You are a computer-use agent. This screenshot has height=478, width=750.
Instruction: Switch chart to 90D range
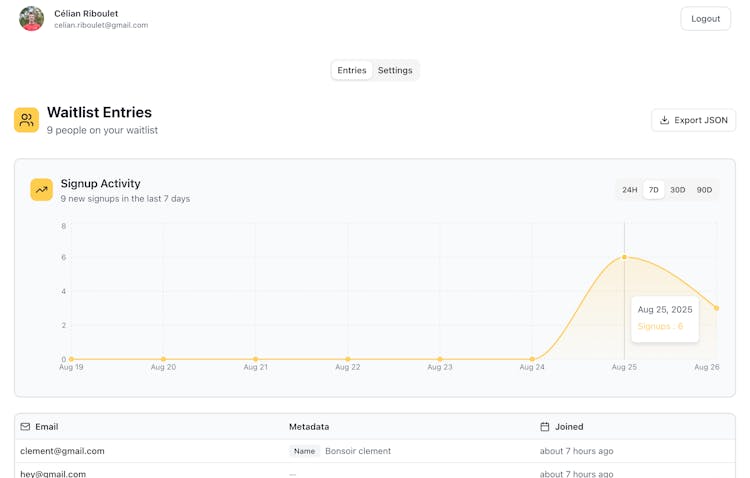tap(705, 190)
